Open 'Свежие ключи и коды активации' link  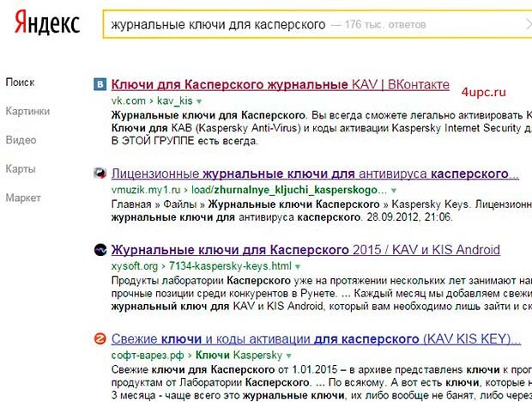point(316,338)
